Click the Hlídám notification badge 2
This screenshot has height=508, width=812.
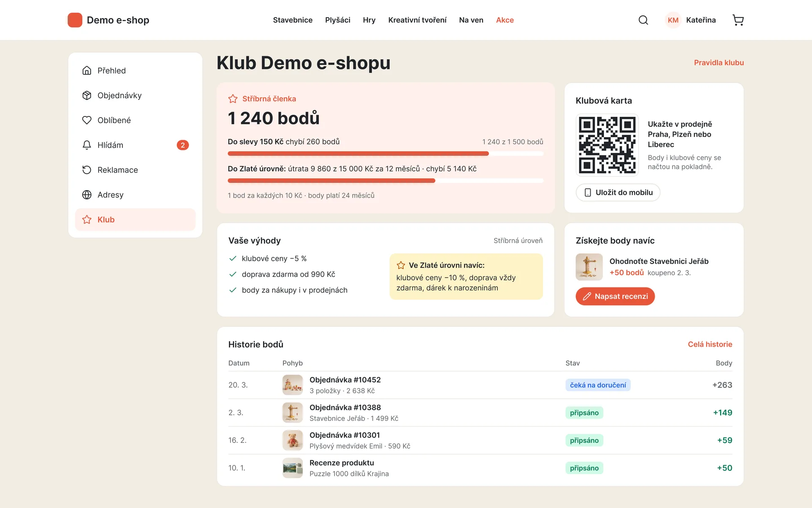coord(183,145)
